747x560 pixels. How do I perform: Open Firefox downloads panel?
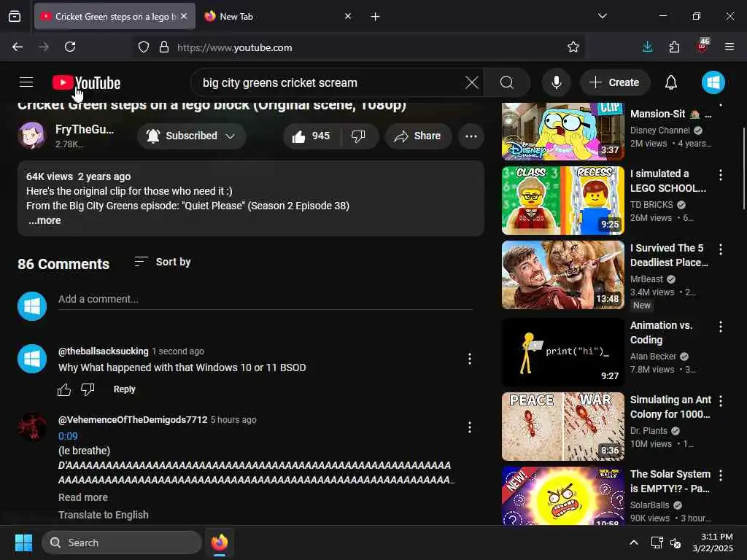pyautogui.click(x=648, y=47)
